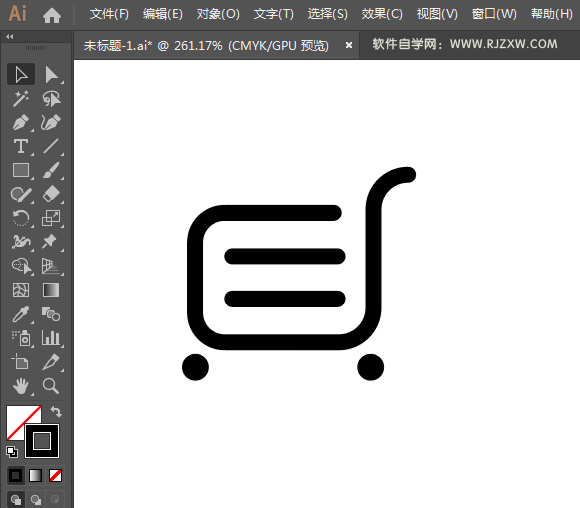580x508 pixels.
Task: Collapse the toolbar with double arrows
Action: click(x=10, y=37)
